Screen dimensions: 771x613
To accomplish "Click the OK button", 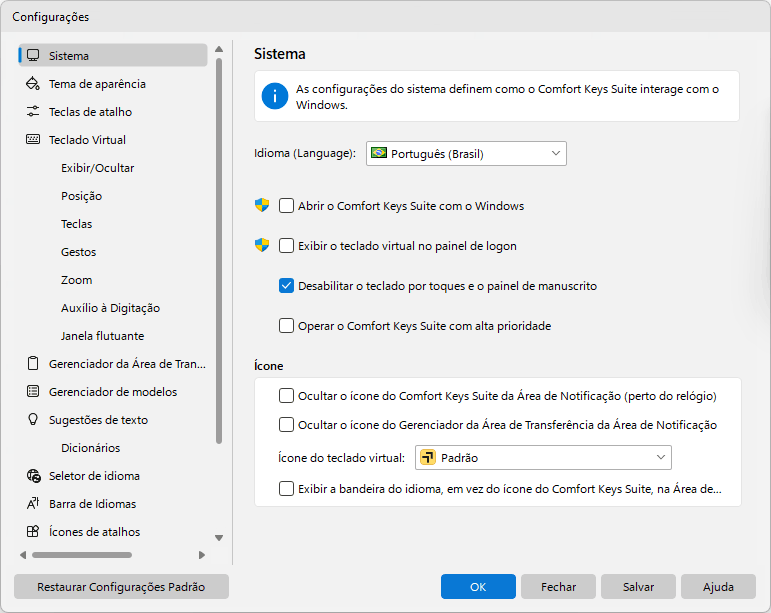I will pos(478,586).
